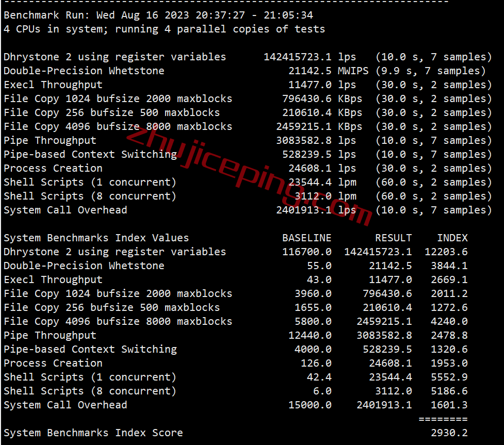Click the Process Creation '24608.1 lps' value

point(322,169)
